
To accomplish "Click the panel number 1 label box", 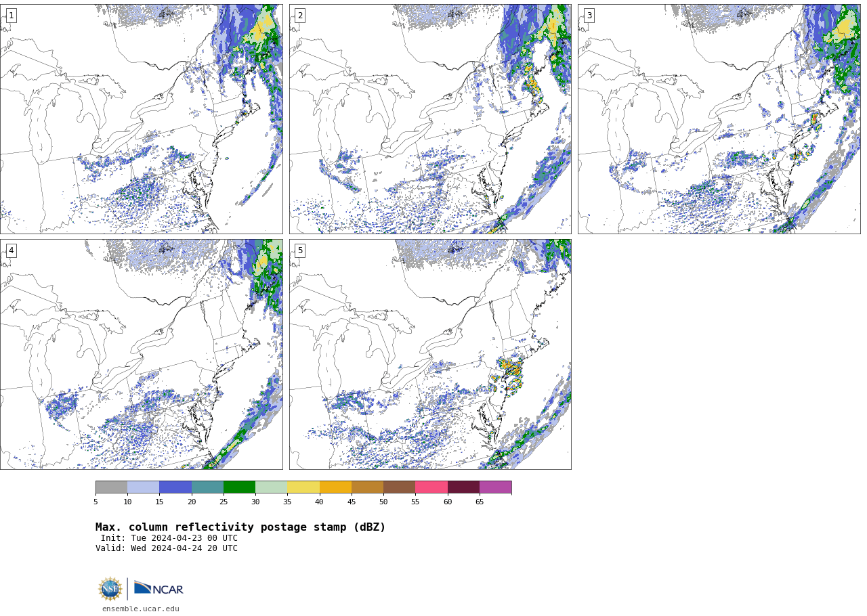I will (x=11, y=16).
